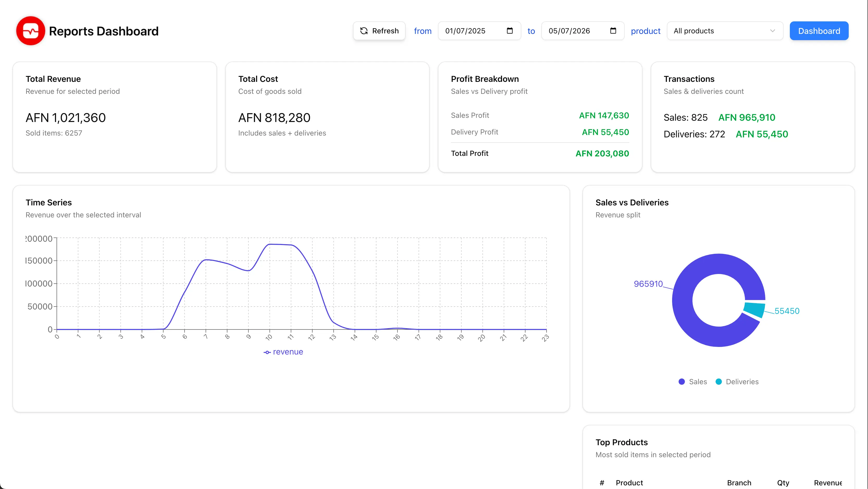Click the 'from' label

[423, 31]
